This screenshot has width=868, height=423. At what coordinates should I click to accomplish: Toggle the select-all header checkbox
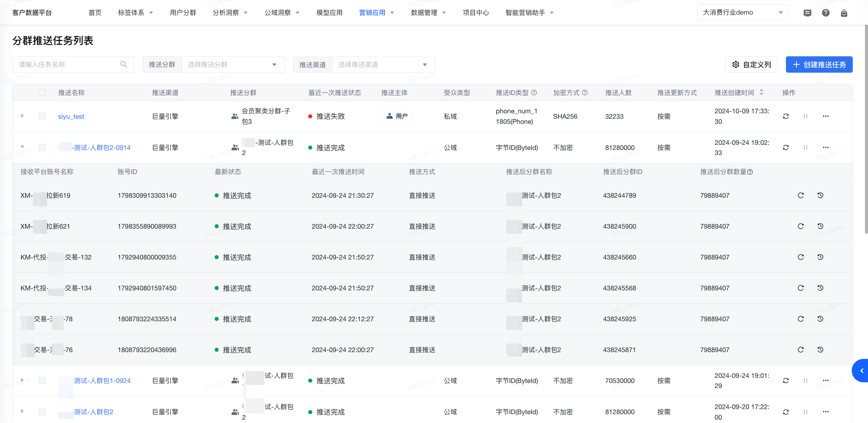42,93
